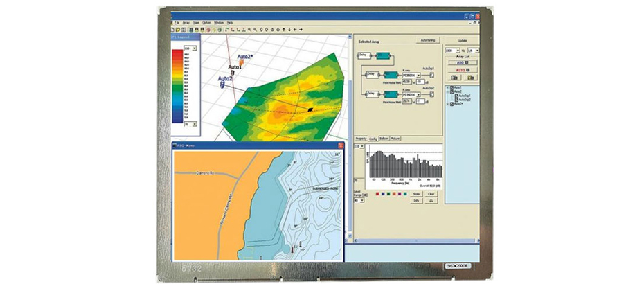Click the up arrow toolbar icon

coord(283,30)
